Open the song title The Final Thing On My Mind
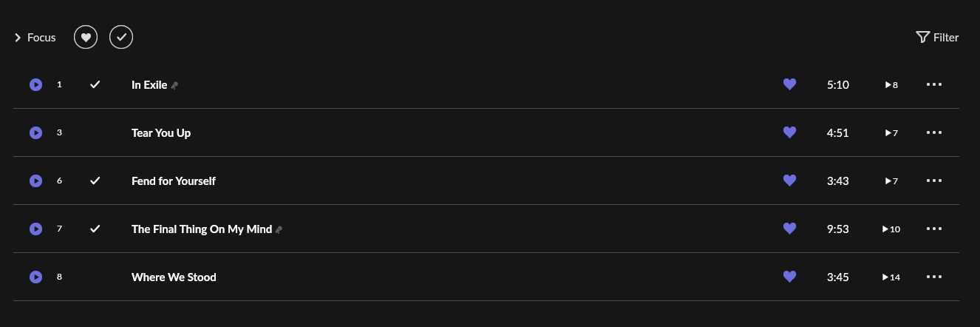Image resolution: width=980 pixels, height=327 pixels. [x=202, y=229]
